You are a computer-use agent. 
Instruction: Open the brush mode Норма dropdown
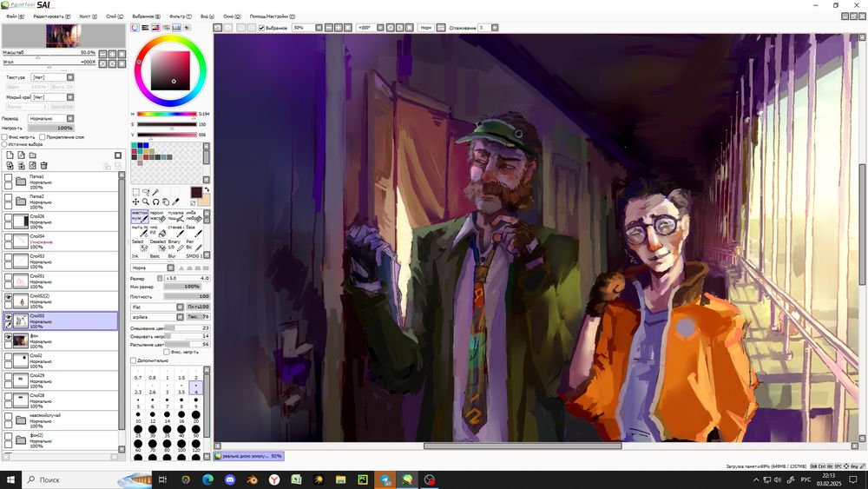click(x=152, y=268)
